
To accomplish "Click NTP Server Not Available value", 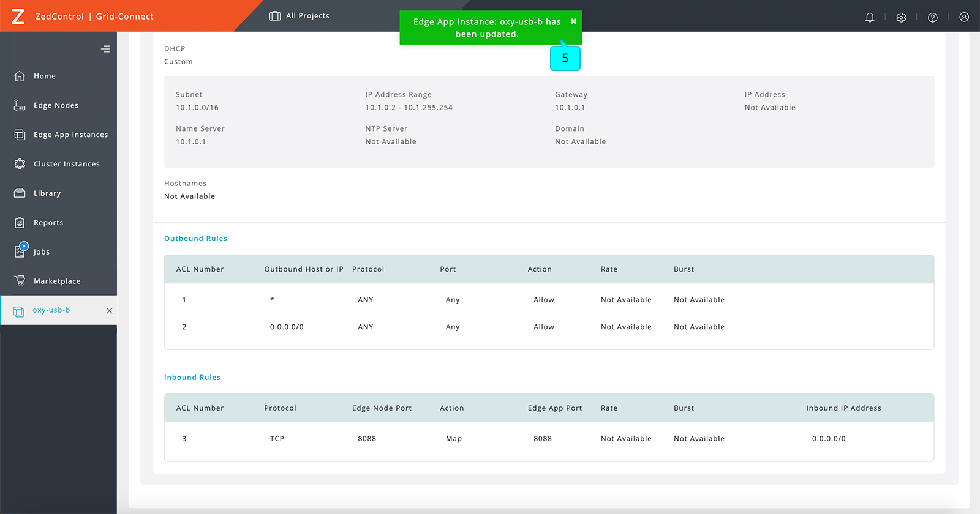I will [391, 142].
